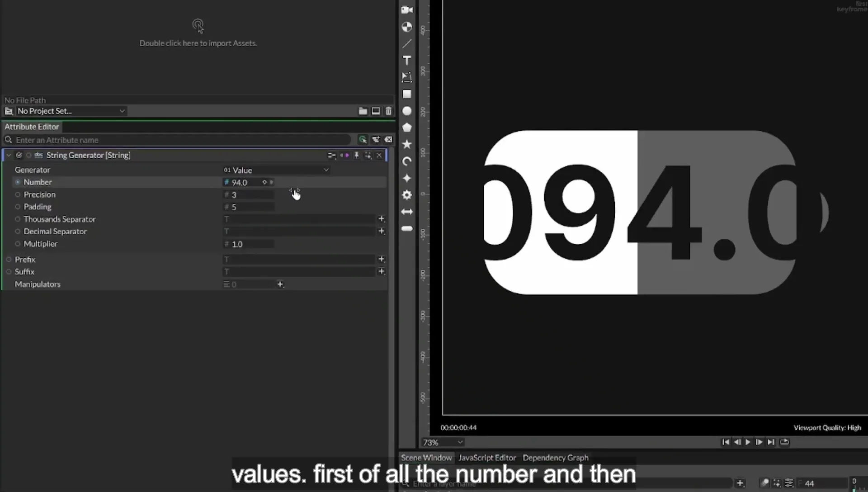The height and width of the screenshot is (492, 868).
Task: Close the String Generator attribute panel
Action: coord(379,155)
